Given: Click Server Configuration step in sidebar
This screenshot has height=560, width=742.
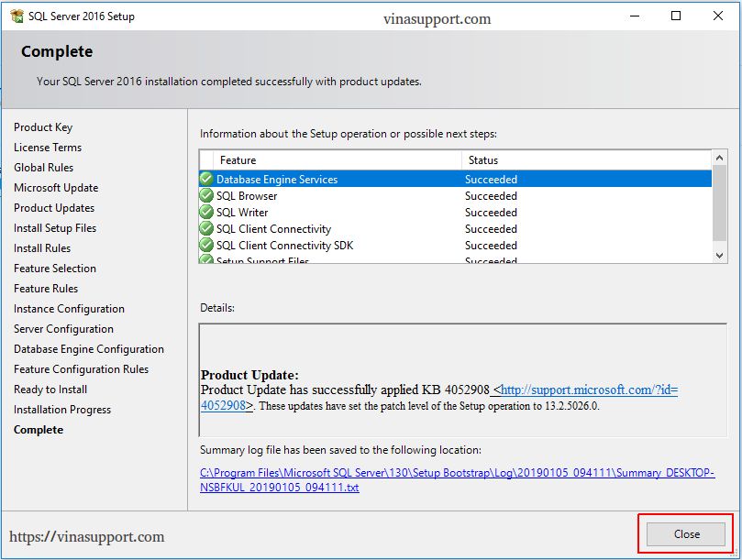Looking at the screenshot, I should pyautogui.click(x=63, y=329).
